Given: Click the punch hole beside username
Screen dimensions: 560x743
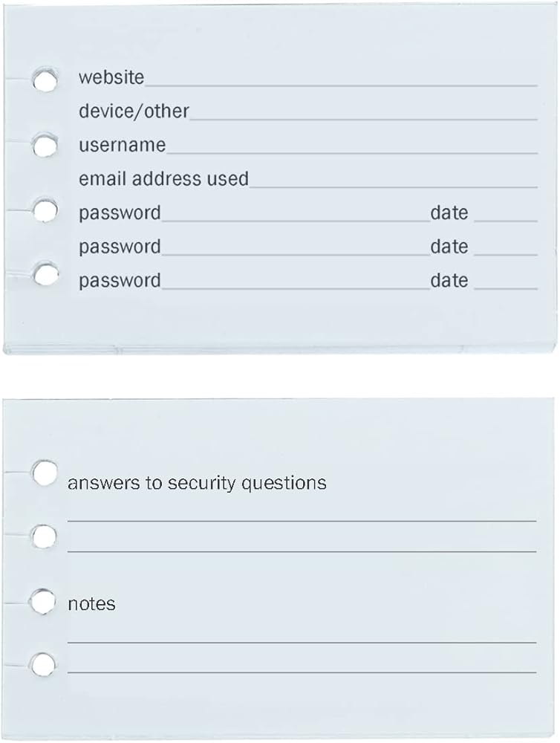Looking at the screenshot, I should [45, 146].
